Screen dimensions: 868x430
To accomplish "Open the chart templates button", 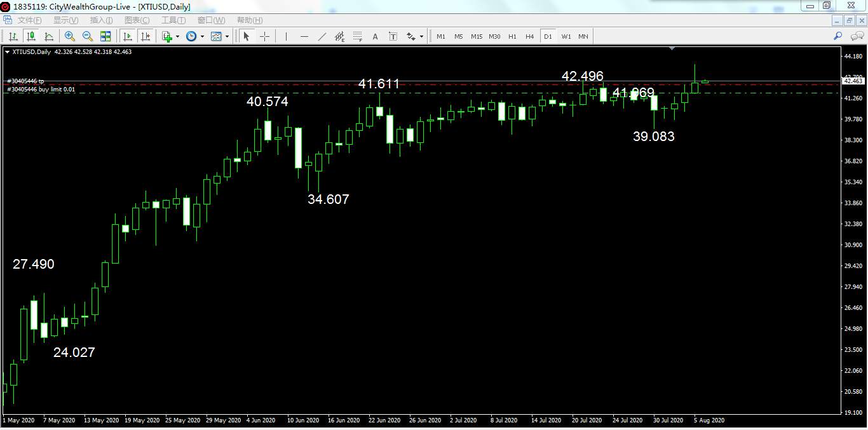I will coord(216,36).
